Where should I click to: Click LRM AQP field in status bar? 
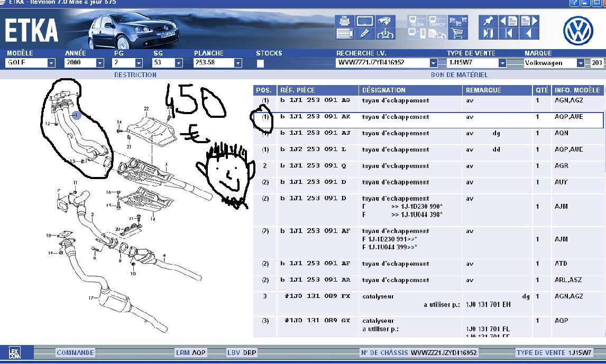(190, 352)
